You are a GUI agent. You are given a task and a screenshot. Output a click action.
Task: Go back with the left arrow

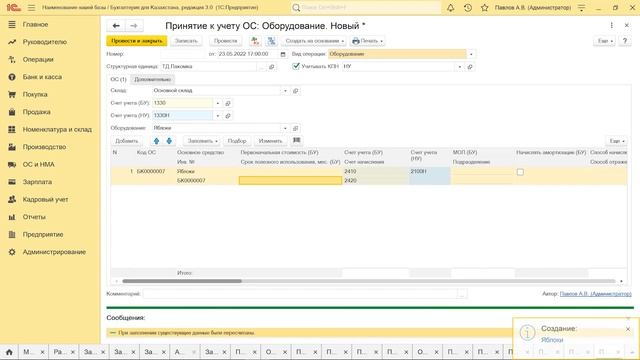pos(116,26)
